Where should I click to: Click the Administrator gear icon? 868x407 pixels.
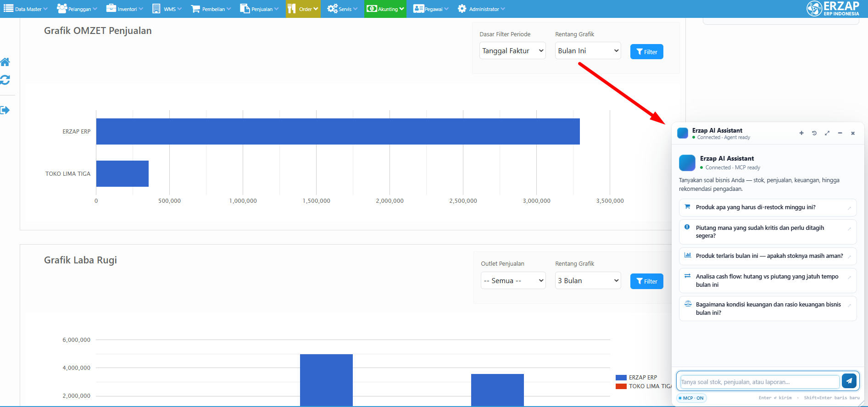click(x=462, y=9)
